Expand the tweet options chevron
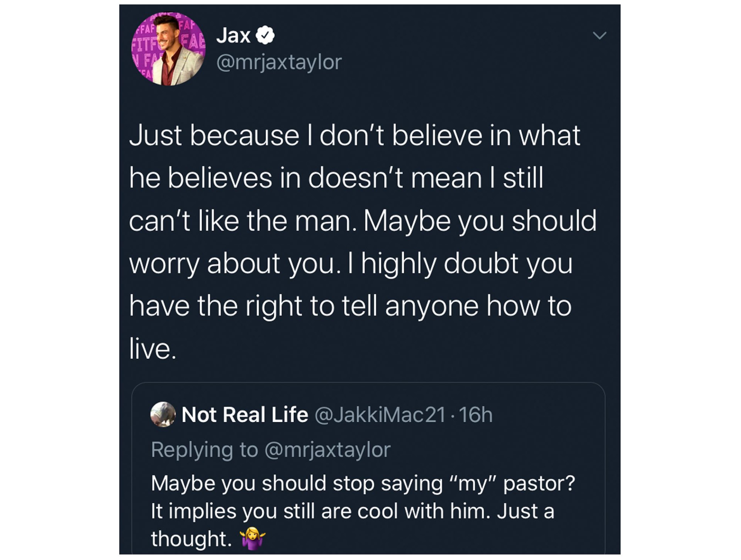This screenshot has height=560, width=741. [599, 36]
